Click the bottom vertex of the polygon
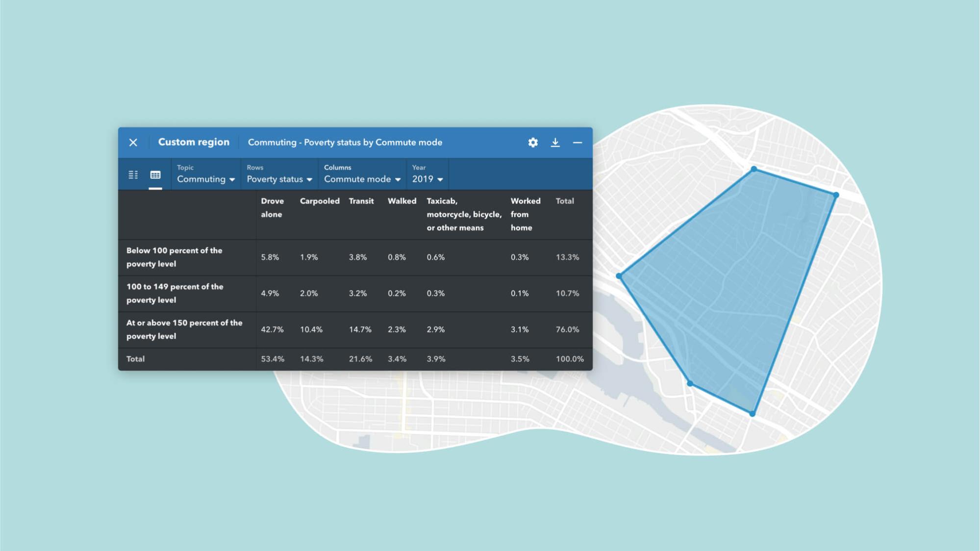 [753, 414]
